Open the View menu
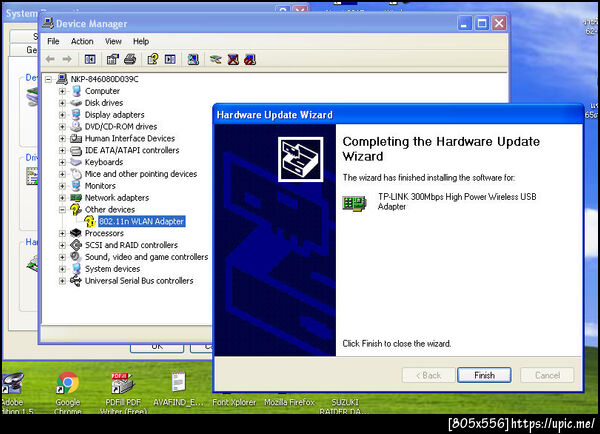600x434 pixels. tap(113, 41)
